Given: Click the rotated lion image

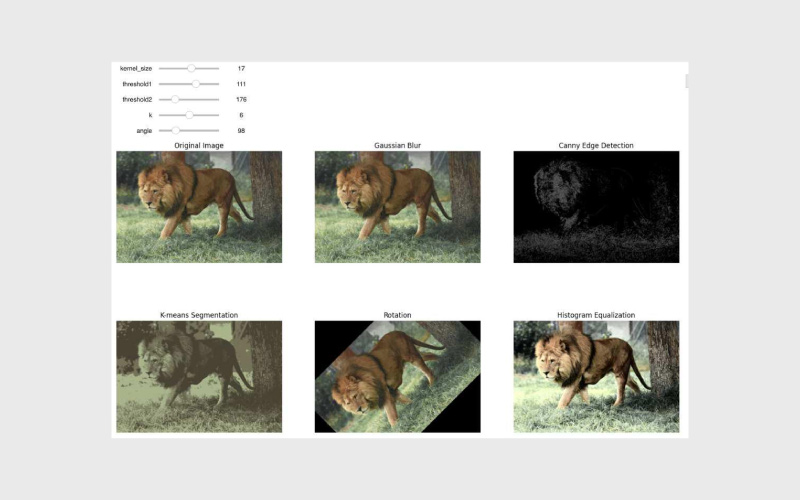Looking at the screenshot, I should coord(397,376).
